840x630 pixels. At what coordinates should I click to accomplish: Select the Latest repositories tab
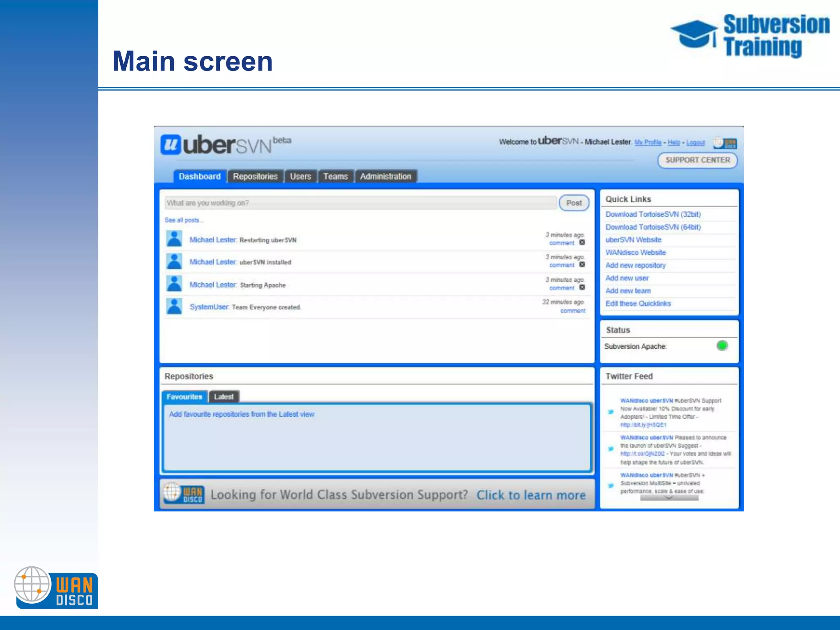pyautogui.click(x=224, y=397)
